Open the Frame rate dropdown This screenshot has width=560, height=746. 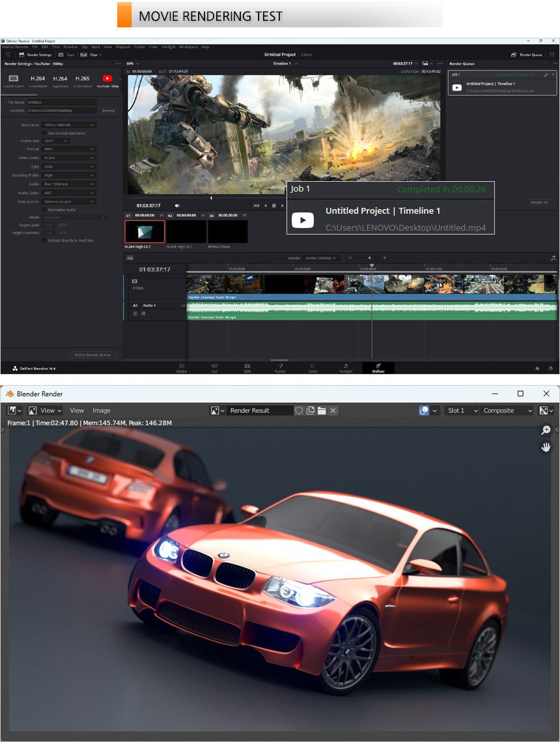click(55, 141)
